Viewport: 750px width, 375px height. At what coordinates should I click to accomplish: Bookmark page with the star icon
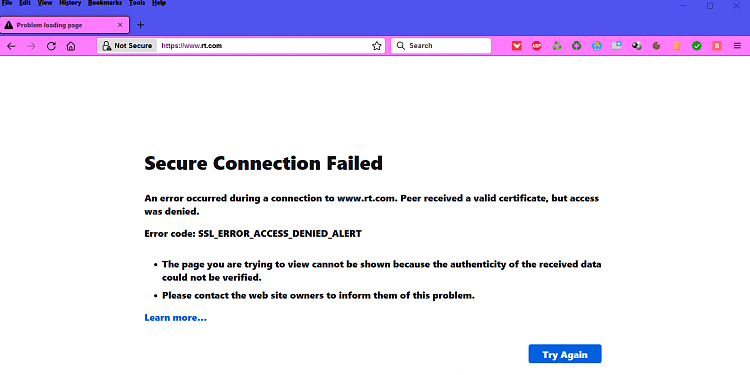click(x=377, y=46)
